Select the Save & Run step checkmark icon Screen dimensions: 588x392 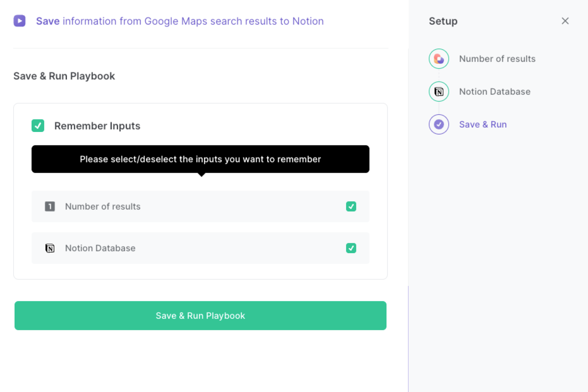coord(439,125)
